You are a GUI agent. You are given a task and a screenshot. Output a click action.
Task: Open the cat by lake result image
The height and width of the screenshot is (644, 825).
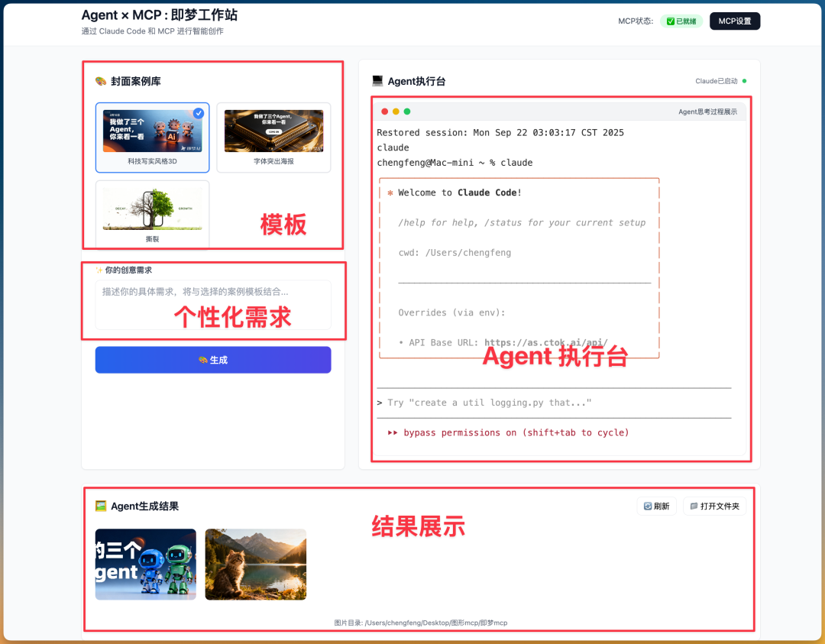tap(256, 564)
